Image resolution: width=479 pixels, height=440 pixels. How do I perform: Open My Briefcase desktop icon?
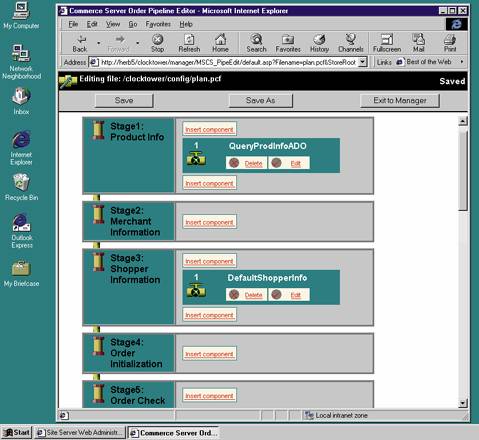coord(21,274)
